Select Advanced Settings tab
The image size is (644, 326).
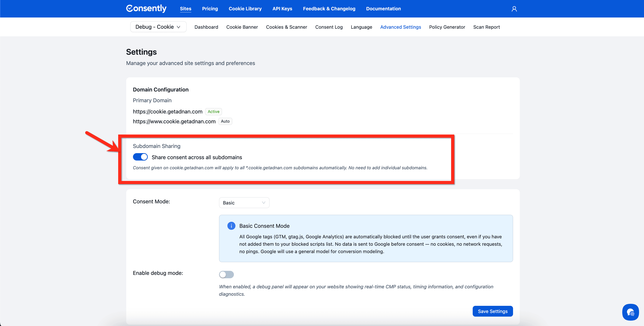400,27
